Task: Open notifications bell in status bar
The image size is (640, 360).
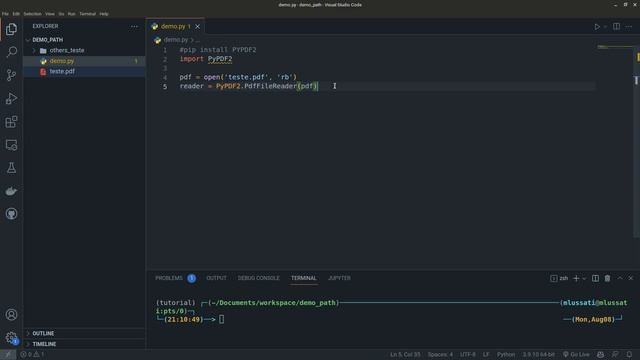Action: (629, 354)
